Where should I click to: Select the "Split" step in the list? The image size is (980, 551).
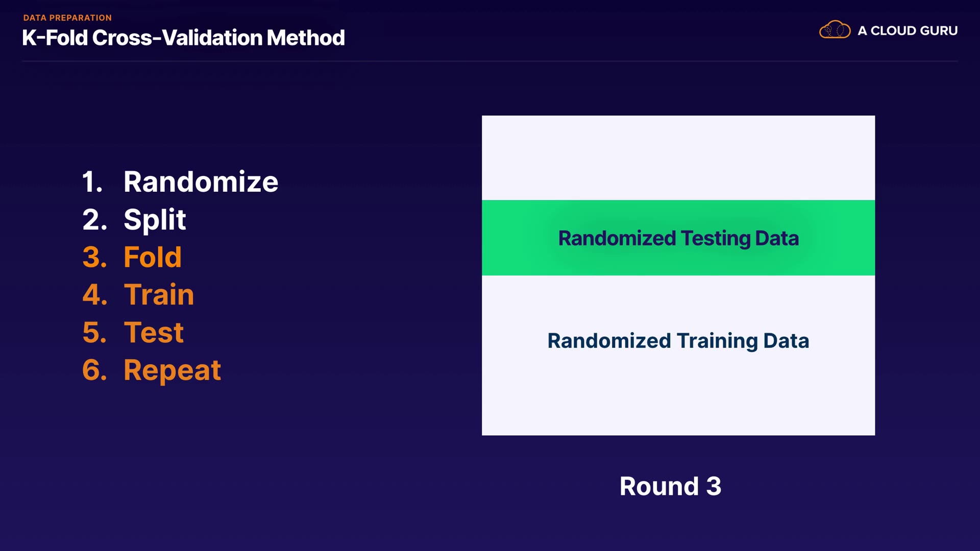point(155,219)
